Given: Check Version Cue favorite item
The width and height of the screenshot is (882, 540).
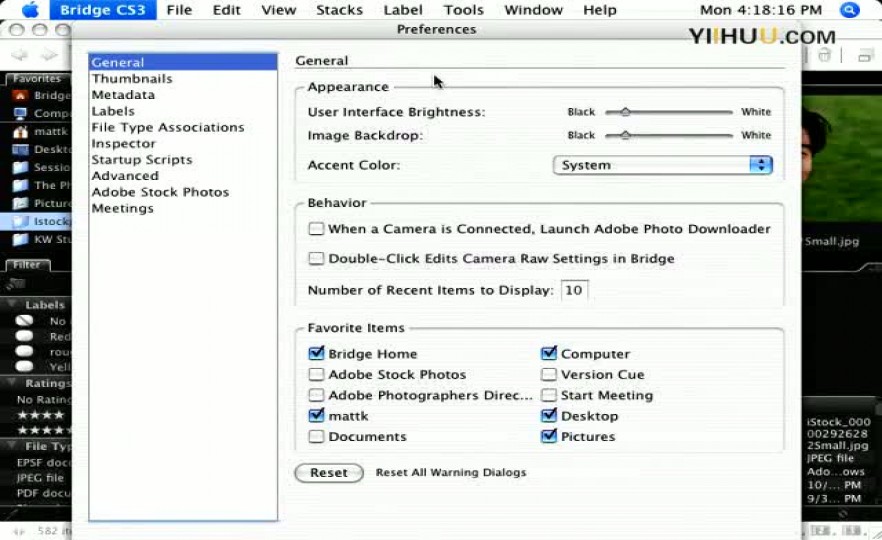Looking at the screenshot, I should coord(548,374).
